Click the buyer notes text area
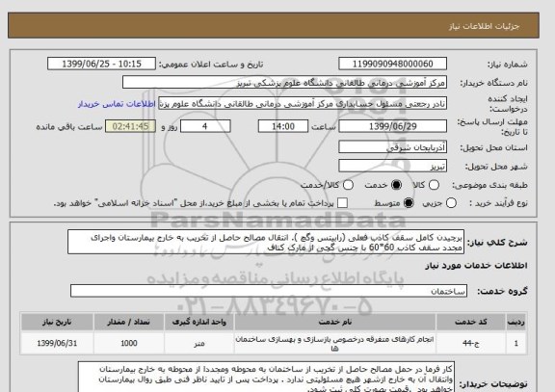The height and width of the screenshot is (392, 555). tap(266, 377)
